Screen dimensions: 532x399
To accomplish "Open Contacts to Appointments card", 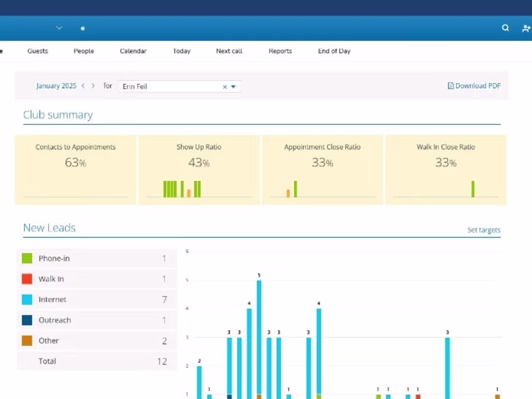I will (75, 170).
